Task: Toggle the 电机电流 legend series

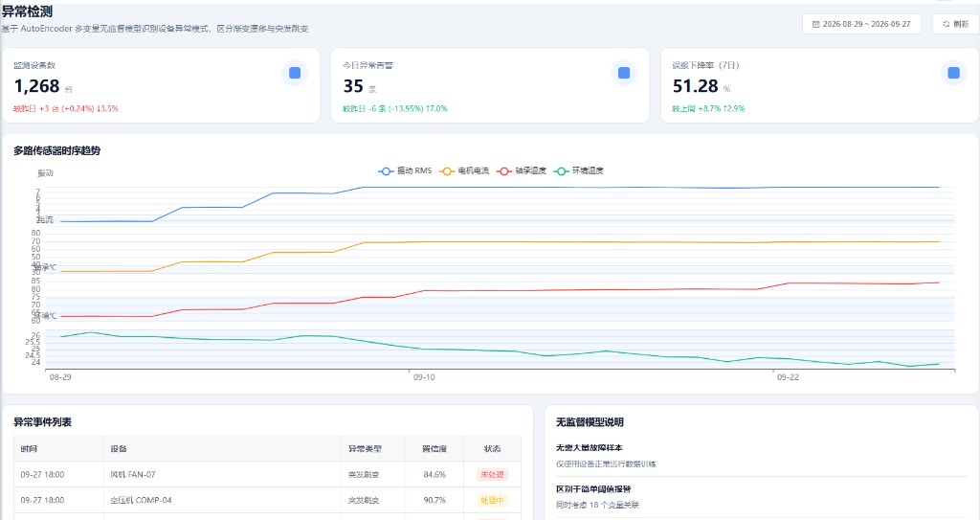Action: 464,170
